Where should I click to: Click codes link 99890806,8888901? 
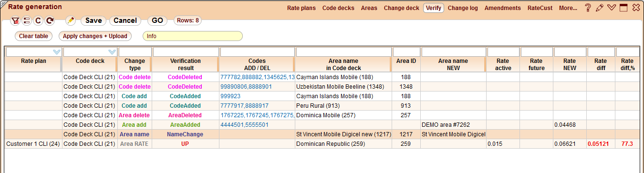coord(246,86)
